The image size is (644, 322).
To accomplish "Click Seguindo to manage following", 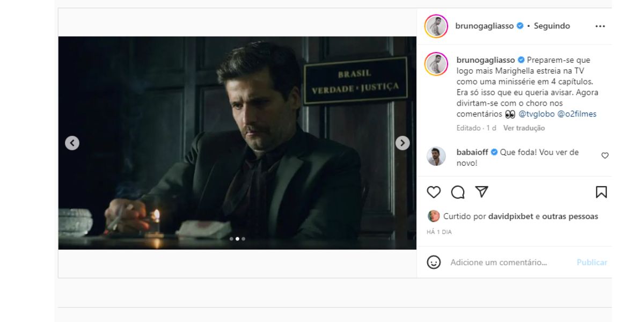I will click(x=552, y=26).
